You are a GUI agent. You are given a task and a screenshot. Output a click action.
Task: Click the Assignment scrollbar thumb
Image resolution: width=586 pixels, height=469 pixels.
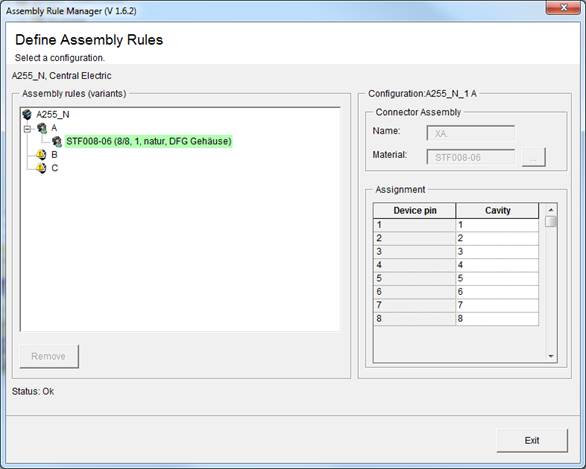pyautogui.click(x=550, y=221)
